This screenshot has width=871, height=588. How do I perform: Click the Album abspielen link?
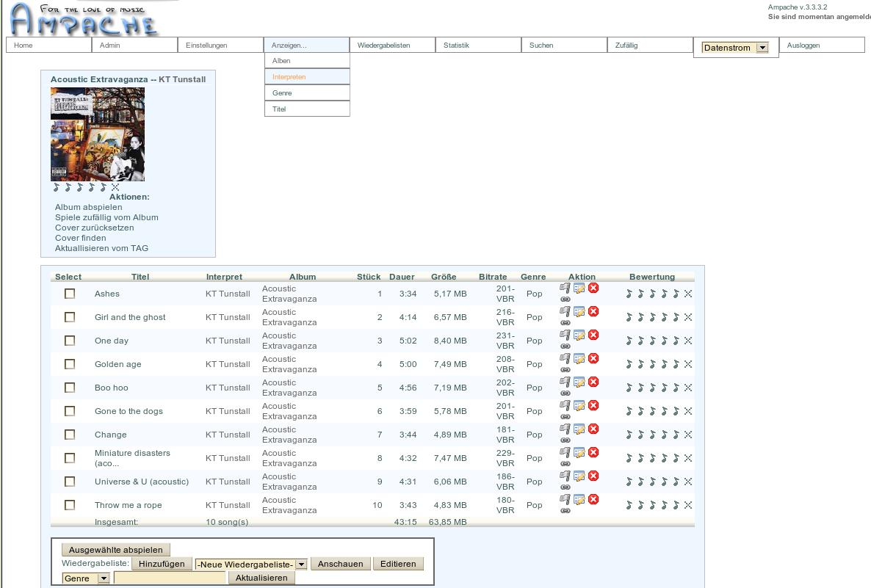[88, 207]
